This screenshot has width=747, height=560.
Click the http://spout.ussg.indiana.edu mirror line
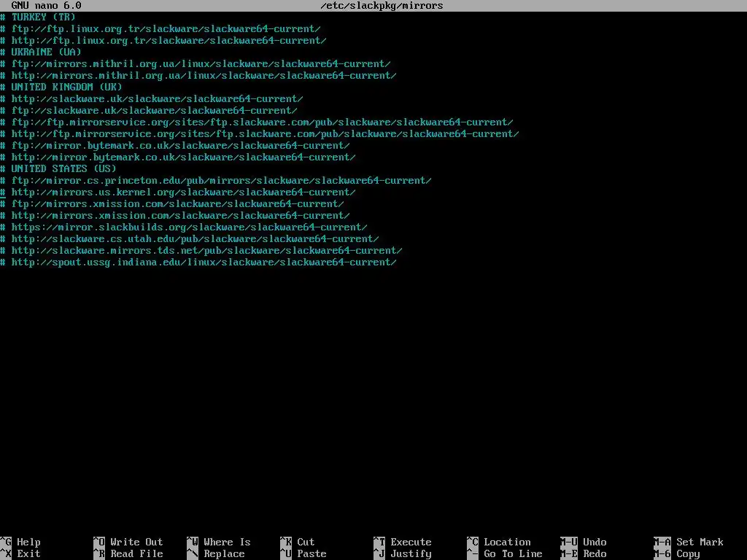pyautogui.click(x=198, y=262)
